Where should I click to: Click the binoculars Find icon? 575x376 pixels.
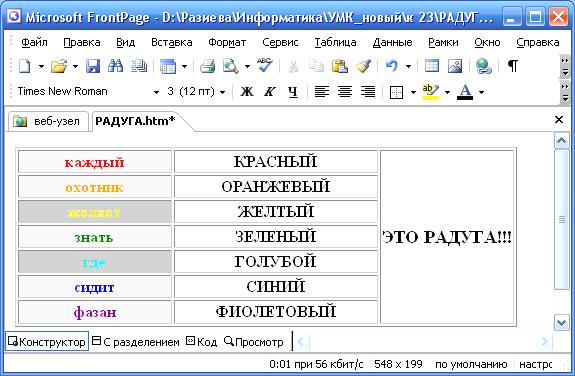(116, 66)
